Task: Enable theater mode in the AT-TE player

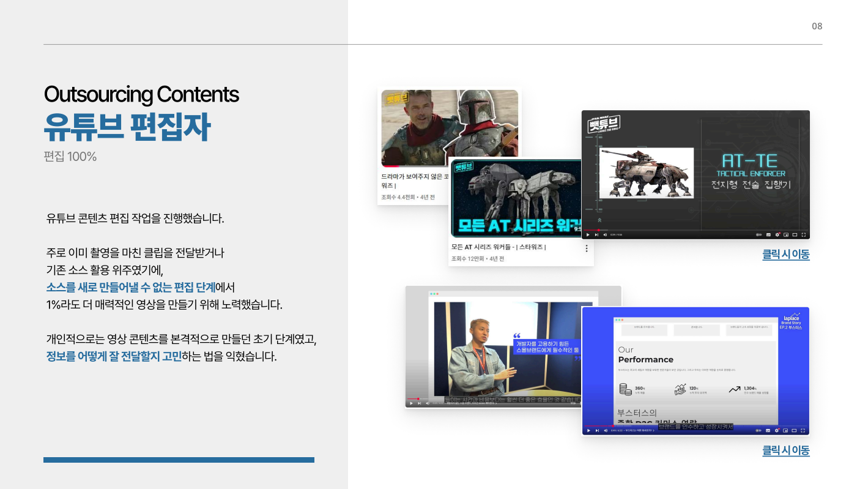Action: click(795, 234)
